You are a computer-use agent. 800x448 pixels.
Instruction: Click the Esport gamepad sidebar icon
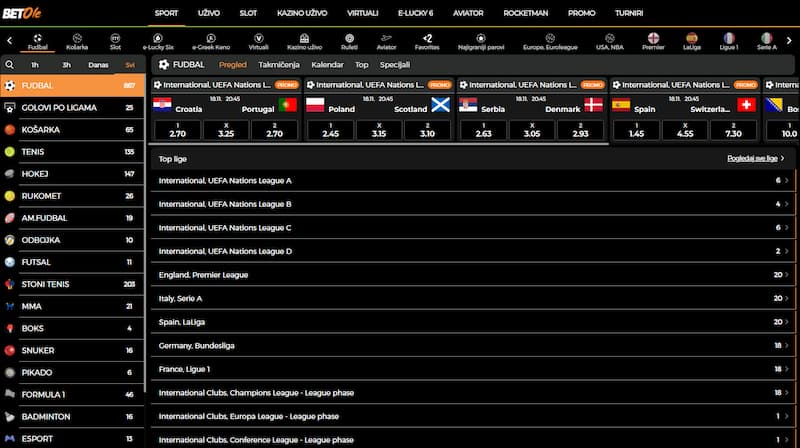tap(10, 439)
